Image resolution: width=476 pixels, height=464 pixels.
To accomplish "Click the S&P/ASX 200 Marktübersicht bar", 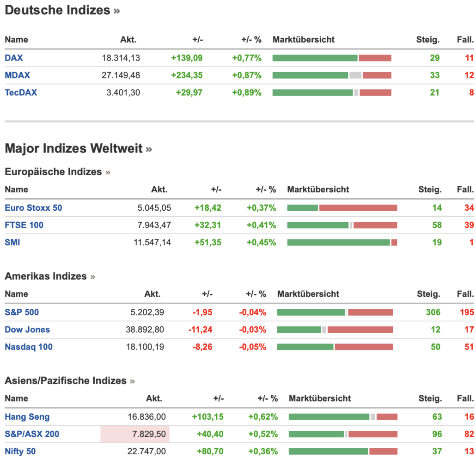I will 343,434.
